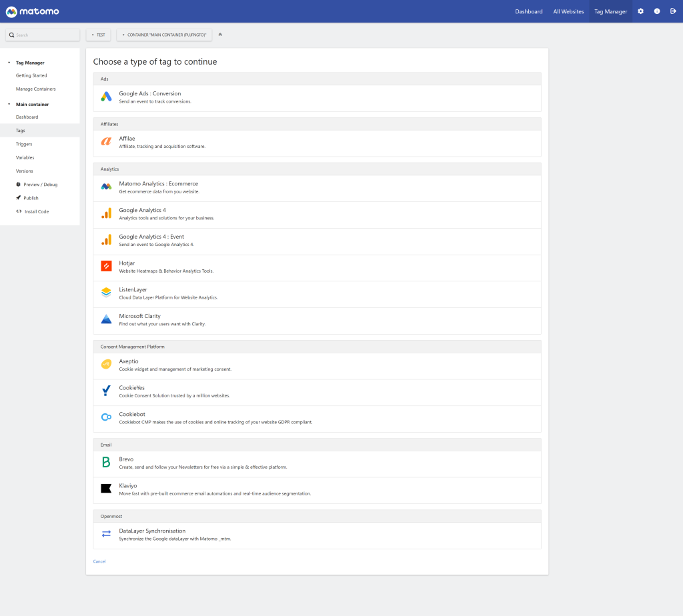Click the Publish rocket icon
The width and height of the screenshot is (683, 616).
(18, 198)
